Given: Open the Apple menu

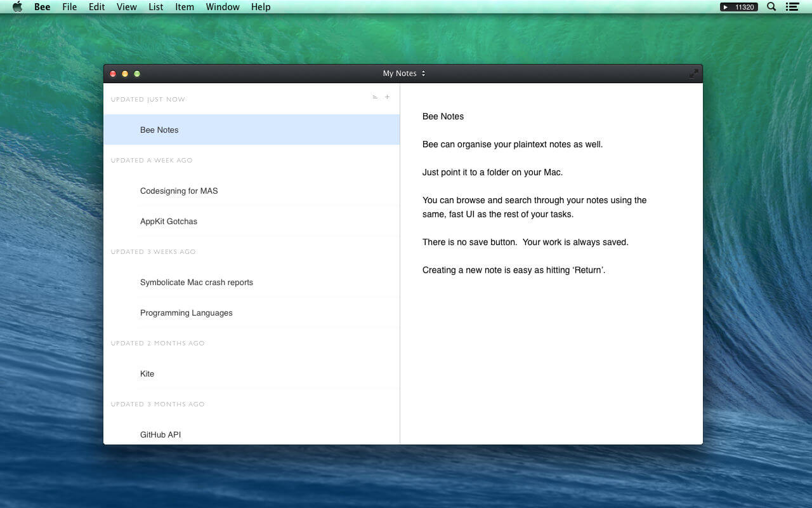Looking at the screenshot, I should 17,7.
